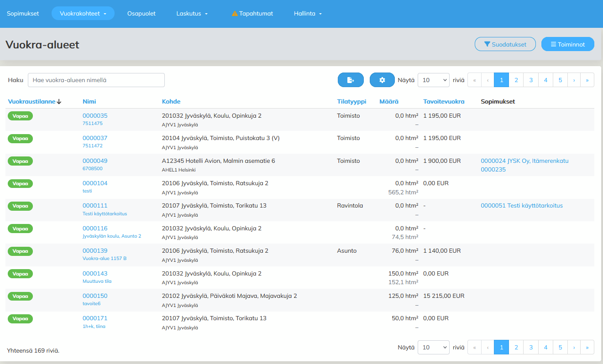603x364 pixels.
Task: Open the top rows-per-page selector
Action: click(x=434, y=80)
